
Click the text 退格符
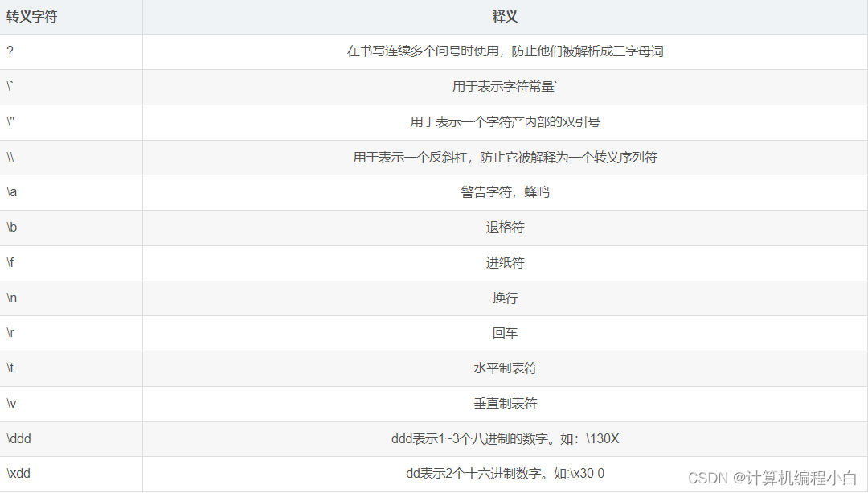[505, 228]
